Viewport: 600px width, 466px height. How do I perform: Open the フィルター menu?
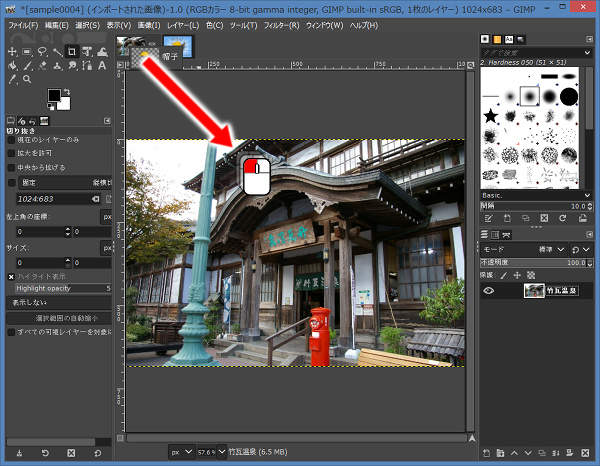click(283, 25)
